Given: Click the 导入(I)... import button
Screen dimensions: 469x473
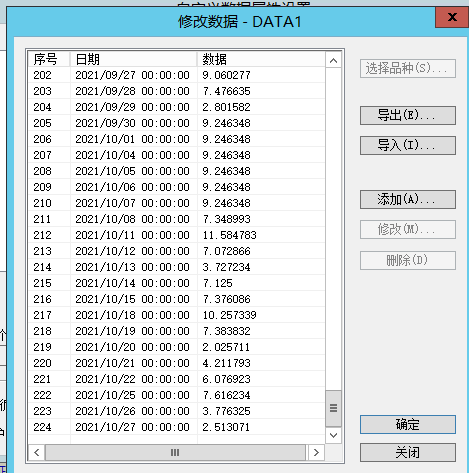Looking at the screenshot, I should point(408,145).
